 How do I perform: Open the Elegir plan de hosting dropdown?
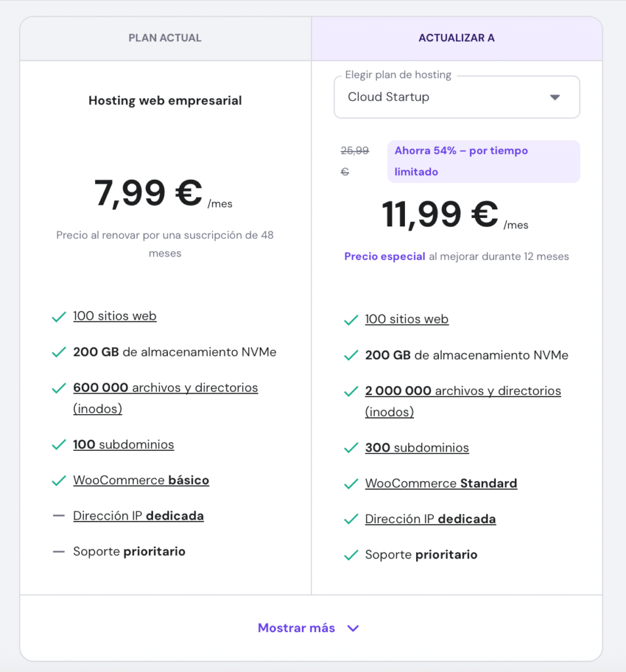point(457,96)
